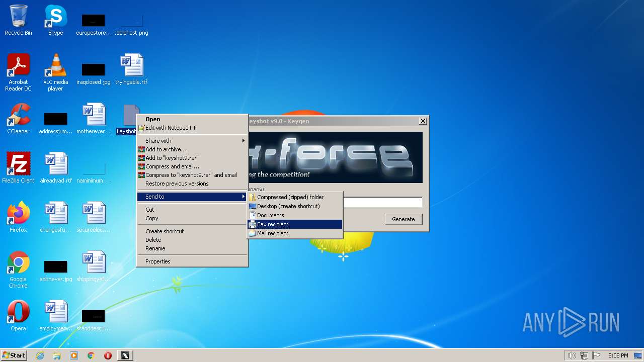Send to Desktop (create shortcut)

(x=295, y=206)
